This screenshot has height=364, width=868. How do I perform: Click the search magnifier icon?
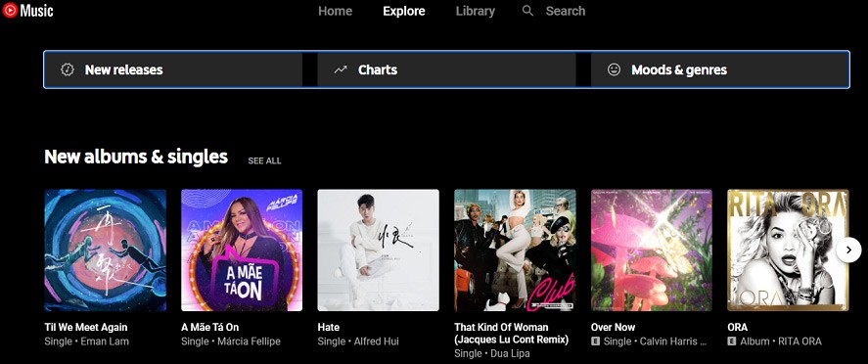[528, 11]
